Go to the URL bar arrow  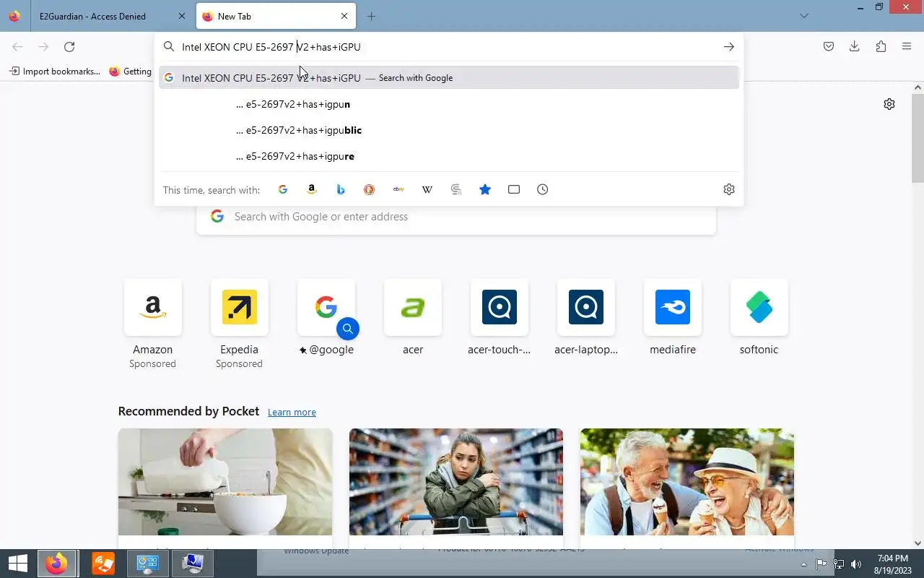(x=729, y=47)
